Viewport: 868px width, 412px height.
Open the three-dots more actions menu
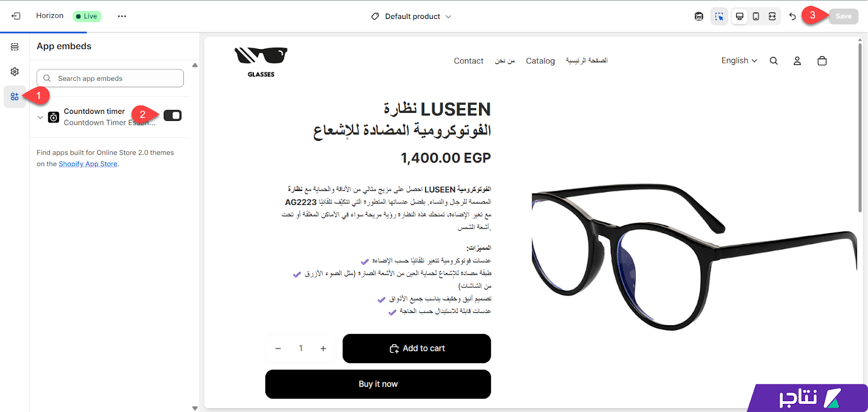pos(122,16)
